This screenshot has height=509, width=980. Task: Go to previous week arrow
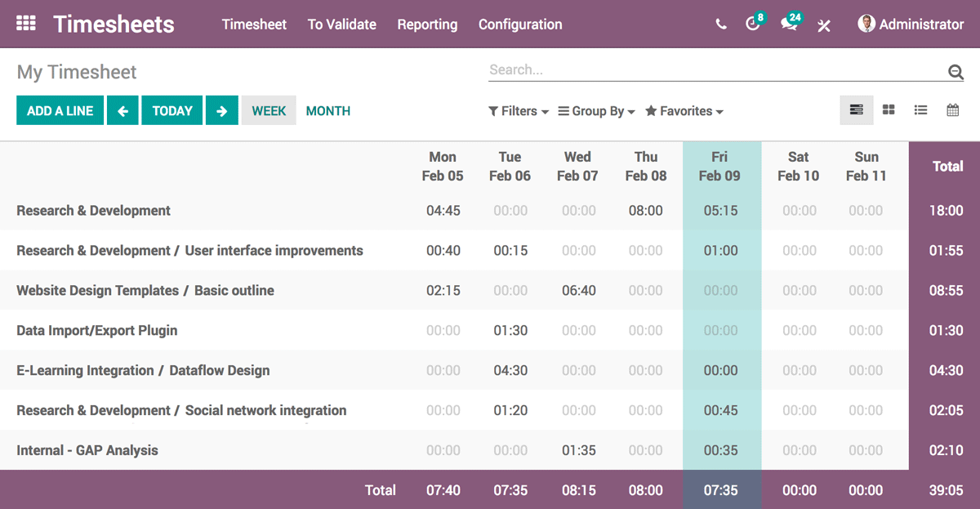pos(122,111)
